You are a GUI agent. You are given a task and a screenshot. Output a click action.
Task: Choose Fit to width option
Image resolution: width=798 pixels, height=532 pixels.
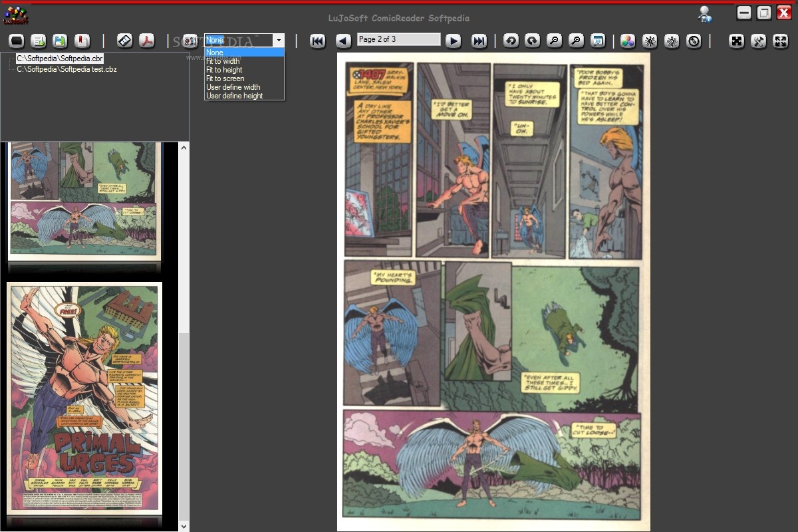pos(244,61)
